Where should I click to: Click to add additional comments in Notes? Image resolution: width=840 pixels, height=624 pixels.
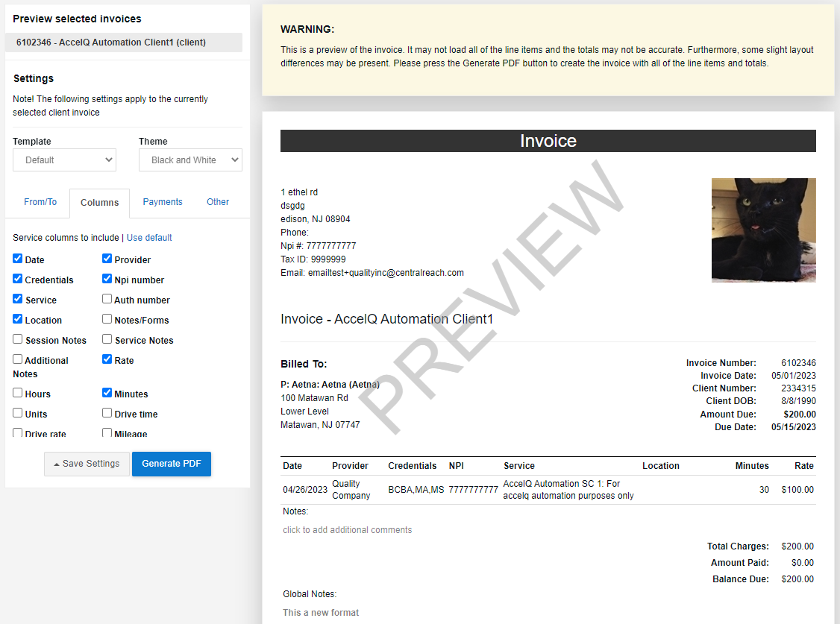(347, 529)
